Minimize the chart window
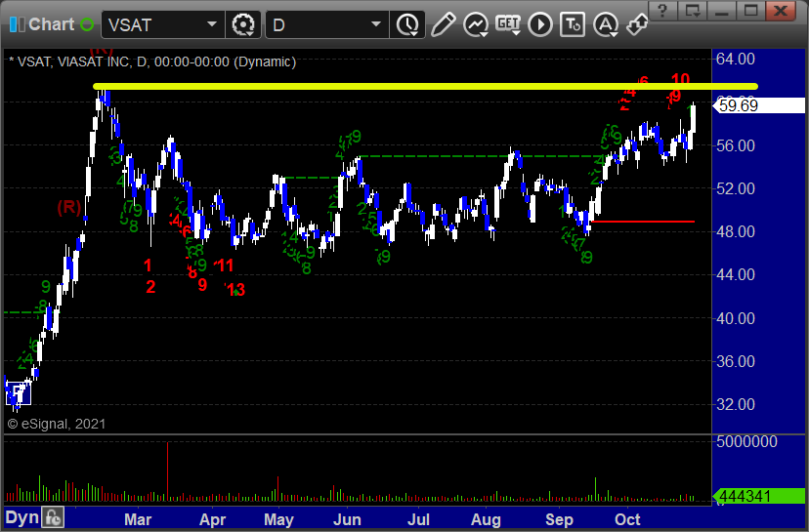 722,10
